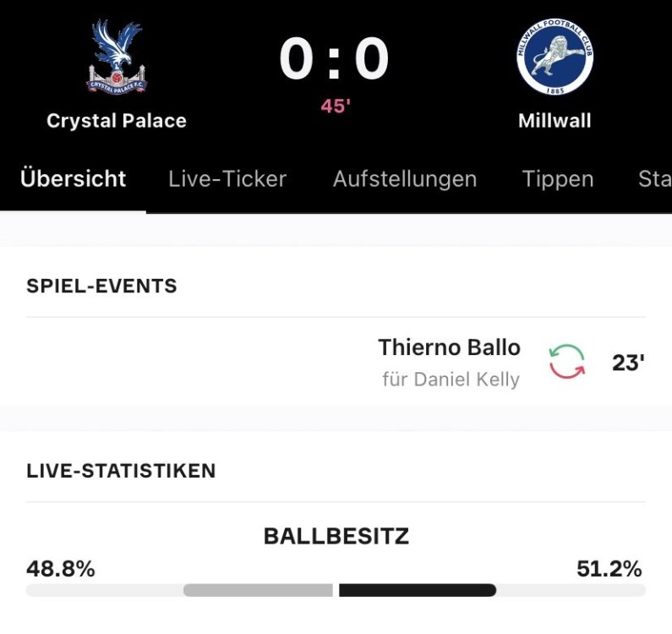Viewport: 672px width, 634px height.
Task: Click the Crystal Palace team name
Action: [x=117, y=121]
